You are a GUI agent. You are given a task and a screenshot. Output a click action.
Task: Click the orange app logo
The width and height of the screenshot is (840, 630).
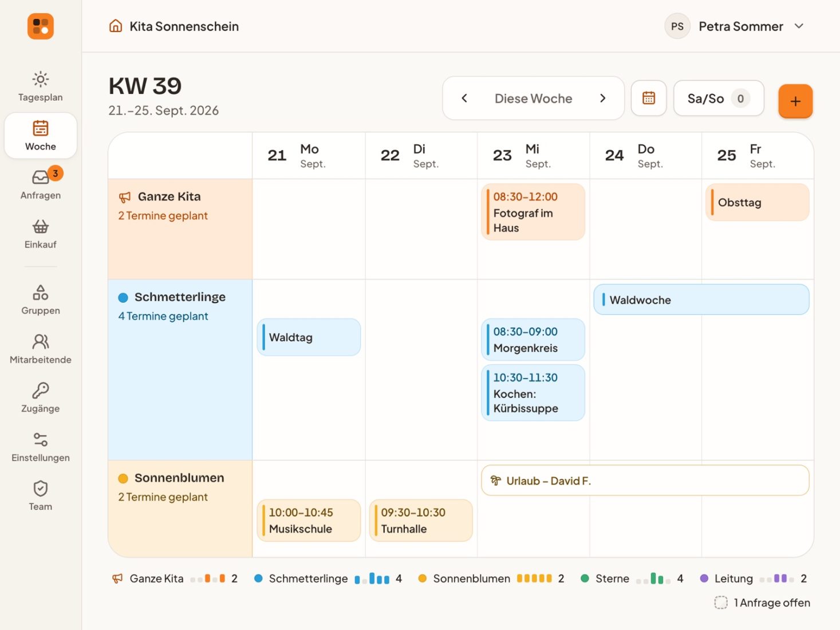(41, 26)
